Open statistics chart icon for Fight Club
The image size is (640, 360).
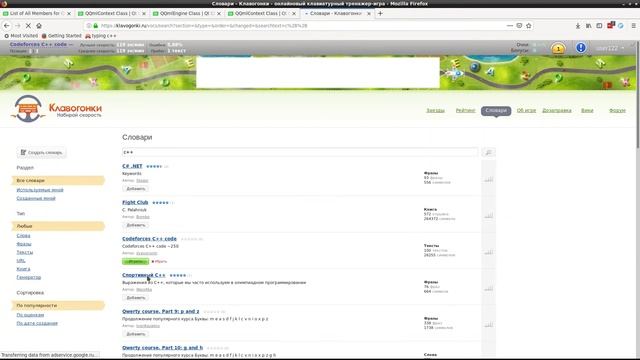pos(489,216)
